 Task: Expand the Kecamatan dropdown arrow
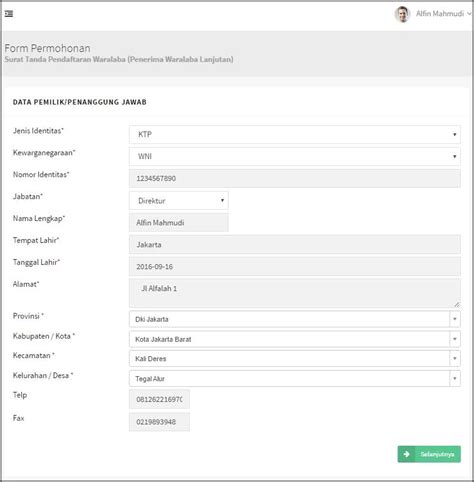(x=455, y=358)
